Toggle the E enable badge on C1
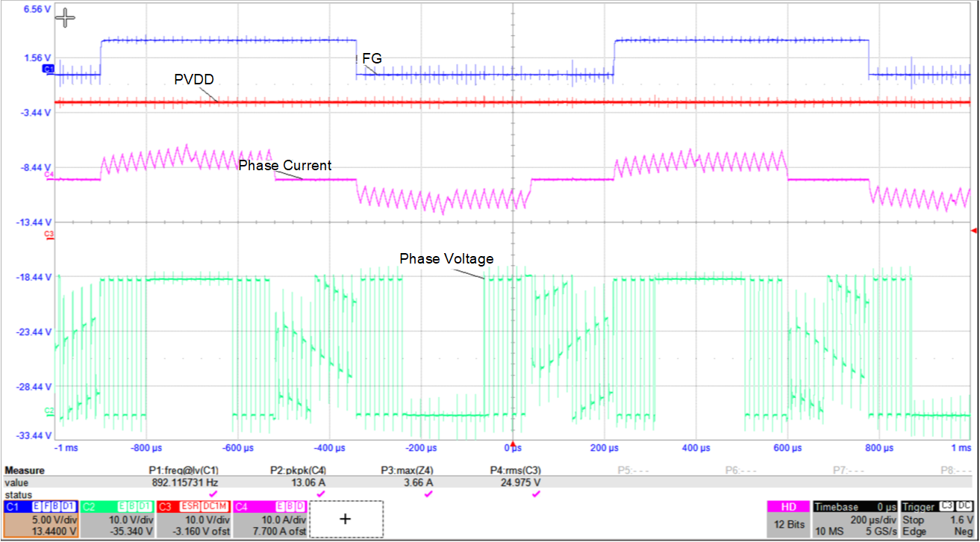Viewport: 980px width, 542px height. click(37, 505)
